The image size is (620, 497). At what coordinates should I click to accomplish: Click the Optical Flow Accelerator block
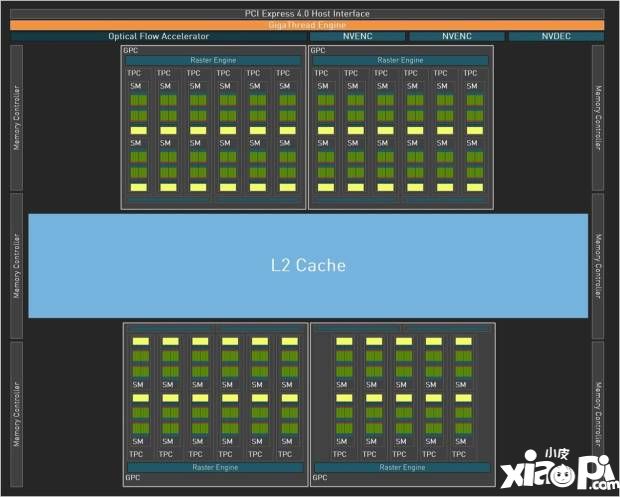[159, 36]
